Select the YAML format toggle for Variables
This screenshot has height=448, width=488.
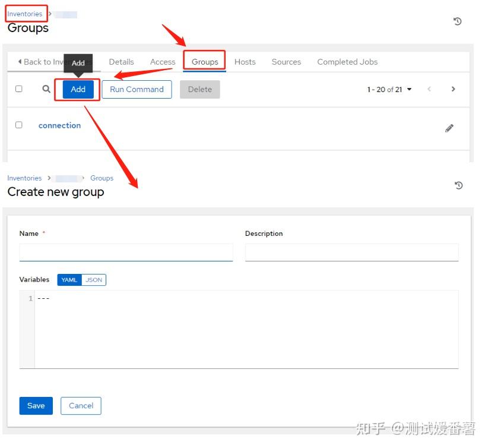[69, 280]
